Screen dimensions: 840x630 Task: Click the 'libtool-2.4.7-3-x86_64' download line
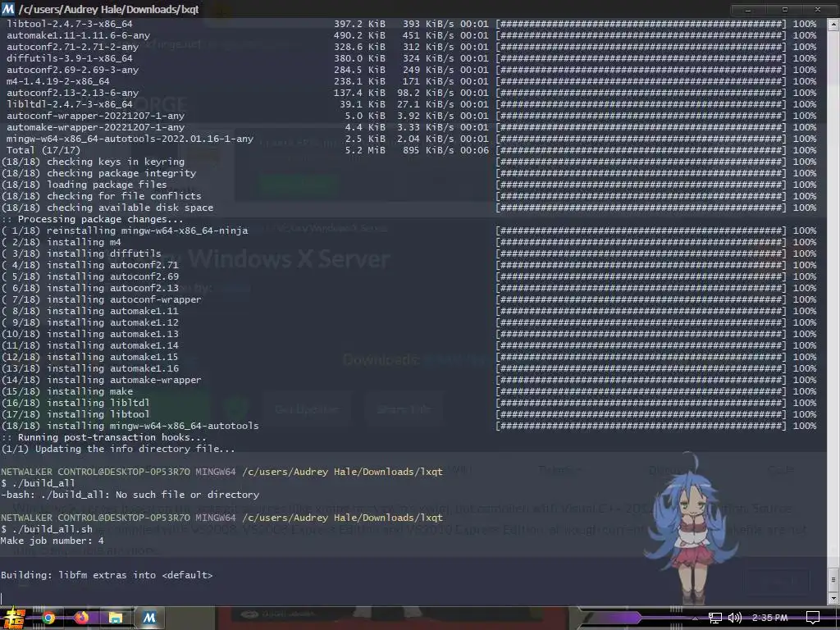(x=70, y=24)
